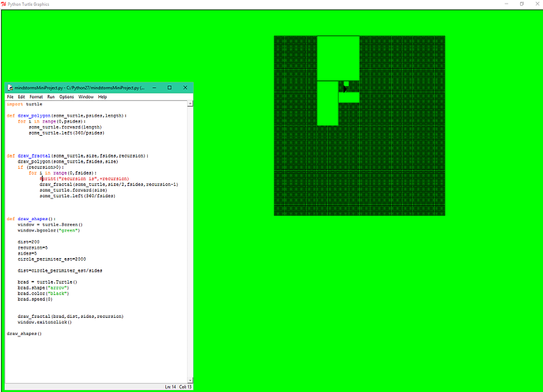Click the editor scrollbar up arrow

click(x=190, y=104)
